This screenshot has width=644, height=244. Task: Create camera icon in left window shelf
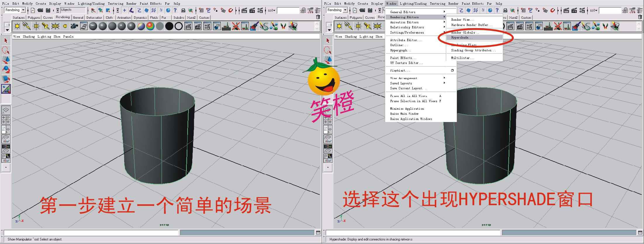(74, 27)
